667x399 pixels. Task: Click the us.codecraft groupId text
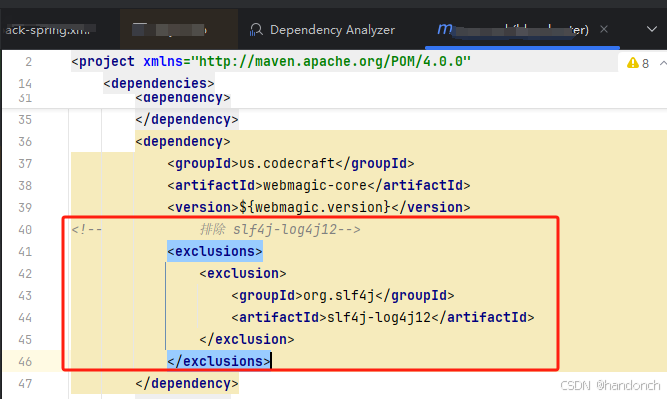(x=287, y=163)
